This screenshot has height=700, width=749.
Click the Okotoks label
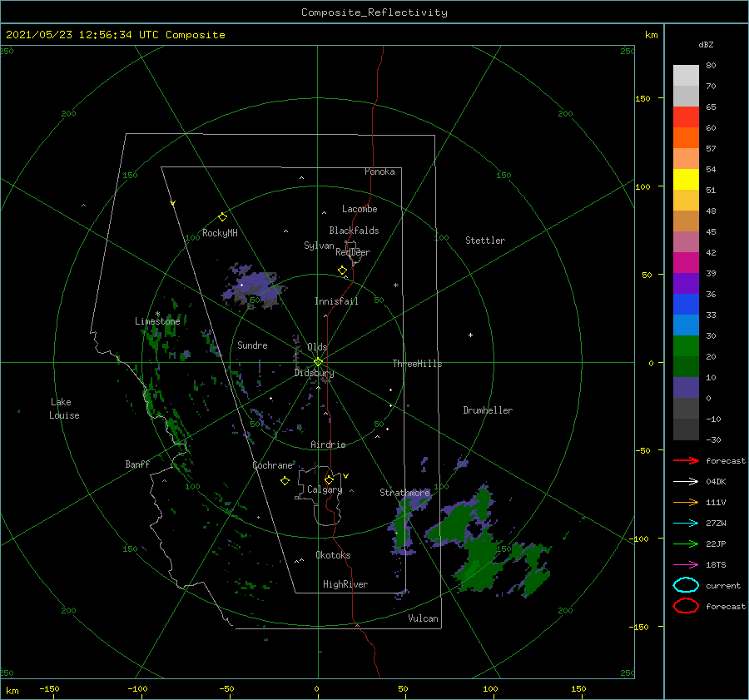pos(333,555)
